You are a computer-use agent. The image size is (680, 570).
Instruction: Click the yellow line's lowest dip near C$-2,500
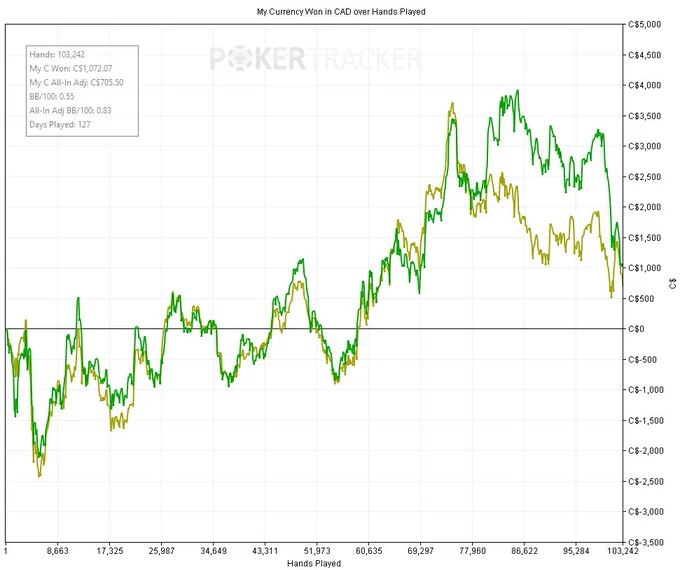39,476
